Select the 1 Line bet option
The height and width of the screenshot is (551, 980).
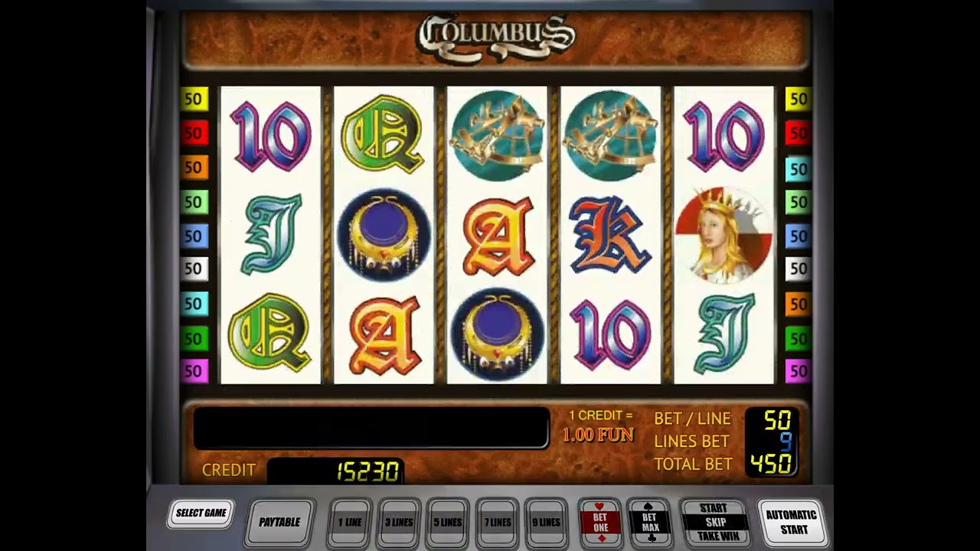click(x=350, y=523)
